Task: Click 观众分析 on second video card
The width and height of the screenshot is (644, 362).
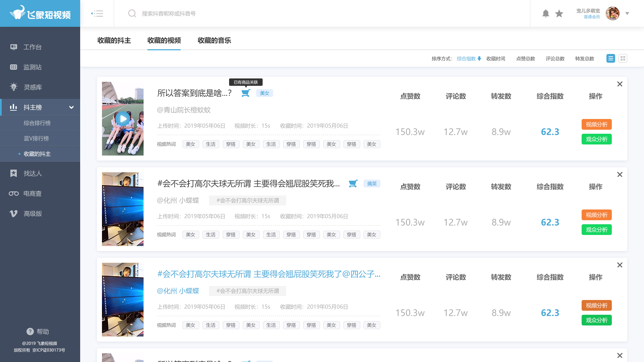Action: pyautogui.click(x=597, y=230)
